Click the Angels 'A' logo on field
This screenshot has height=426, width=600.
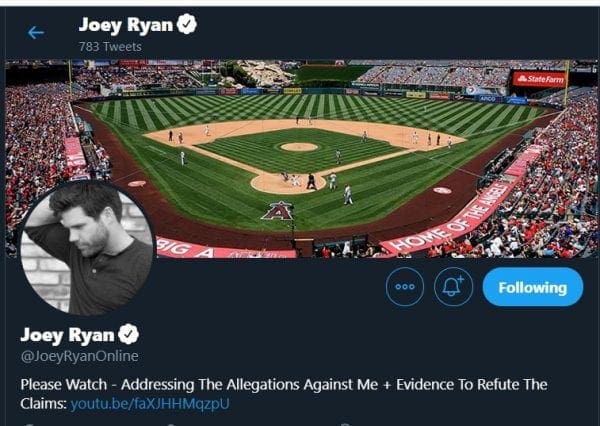[277, 210]
